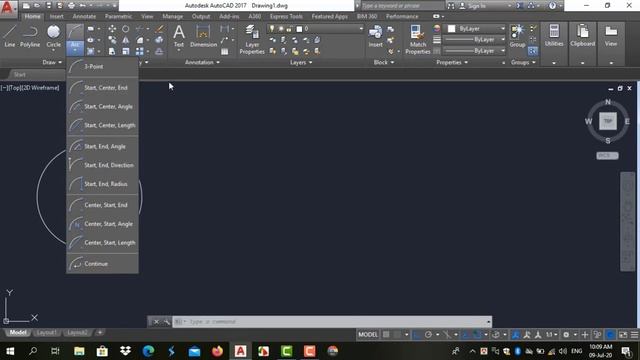
Task: Switch to Layout1 tab
Action: click(x=46, y=333)
